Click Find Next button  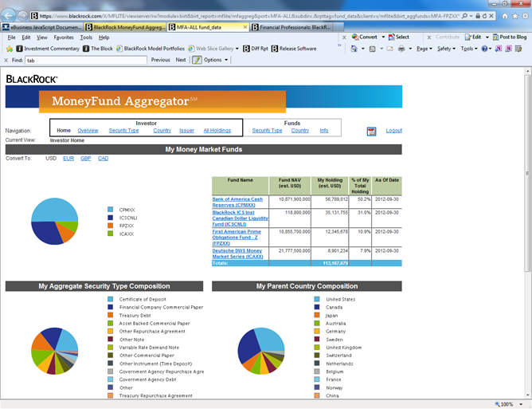(x=181, y=60)
